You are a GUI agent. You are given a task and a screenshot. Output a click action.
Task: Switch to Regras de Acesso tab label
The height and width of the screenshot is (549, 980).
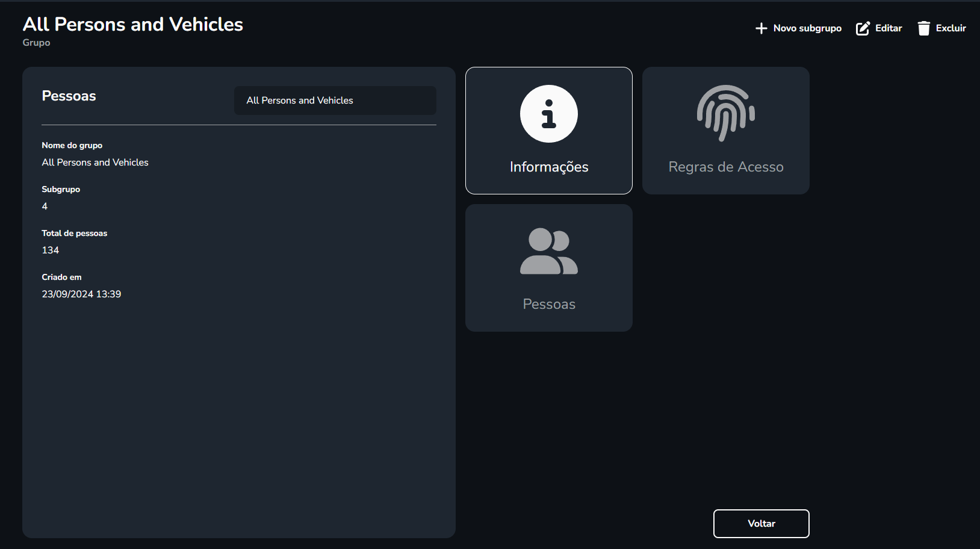click(x=726, y=167)
